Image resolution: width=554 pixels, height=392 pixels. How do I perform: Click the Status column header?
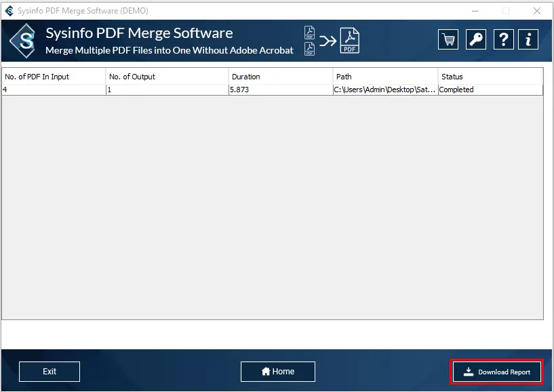click(490, 77)
